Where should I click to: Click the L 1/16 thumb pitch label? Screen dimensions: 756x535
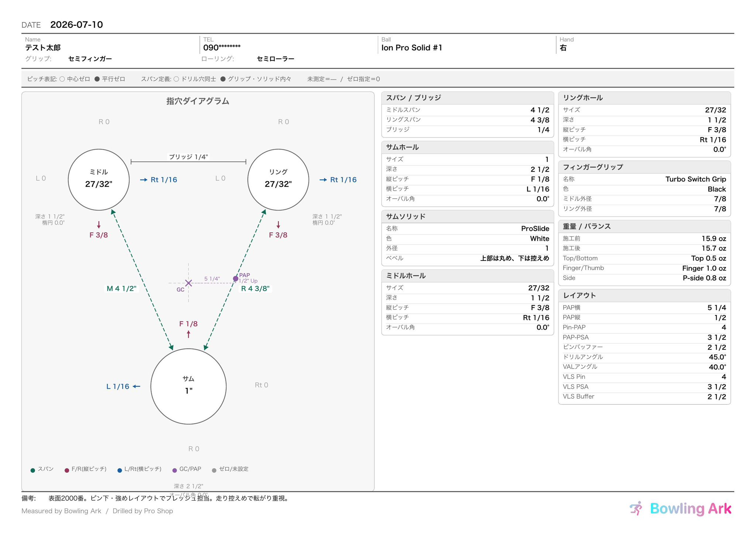tap(118, 386)
